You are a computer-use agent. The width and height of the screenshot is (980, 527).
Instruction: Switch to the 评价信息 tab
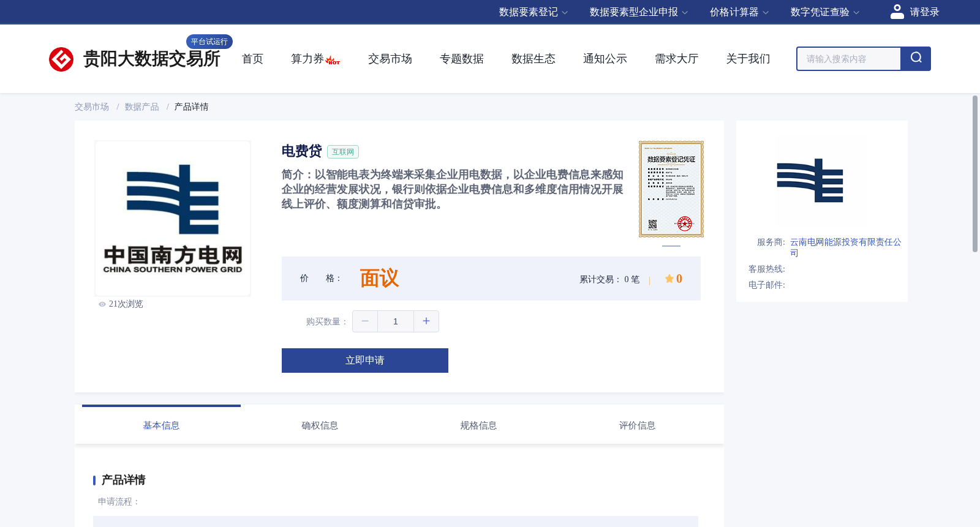637,425
